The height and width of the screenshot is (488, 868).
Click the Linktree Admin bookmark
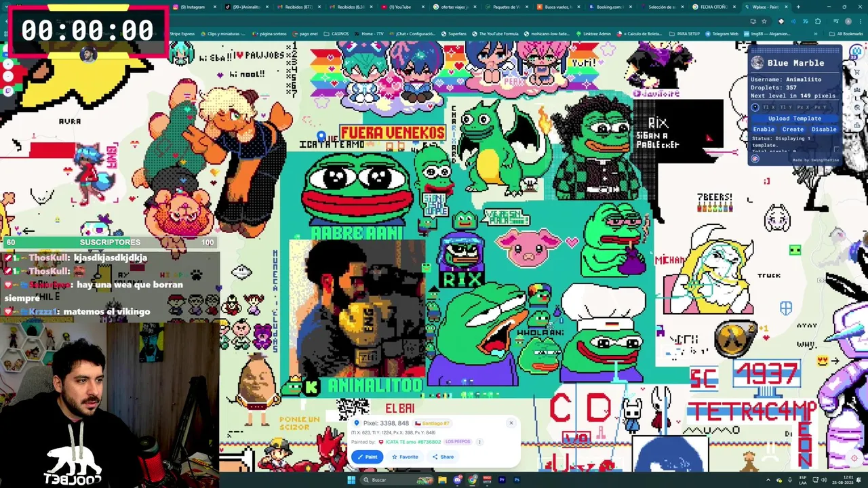click(593, 34)
